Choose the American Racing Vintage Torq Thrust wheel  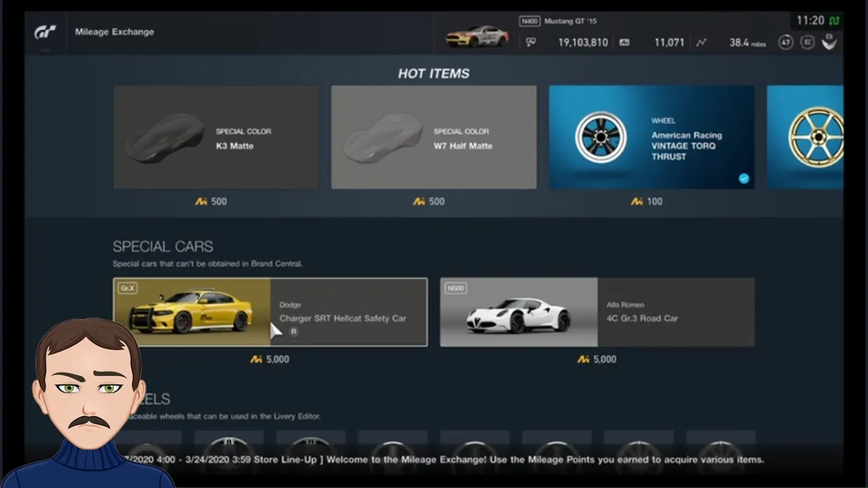(652, 137)
